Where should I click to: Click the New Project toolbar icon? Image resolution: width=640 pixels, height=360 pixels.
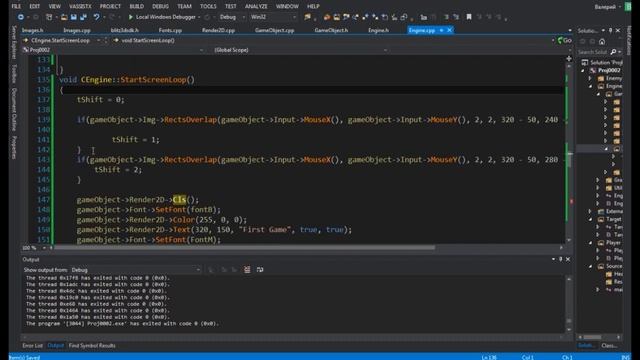[x=49, y=17]
